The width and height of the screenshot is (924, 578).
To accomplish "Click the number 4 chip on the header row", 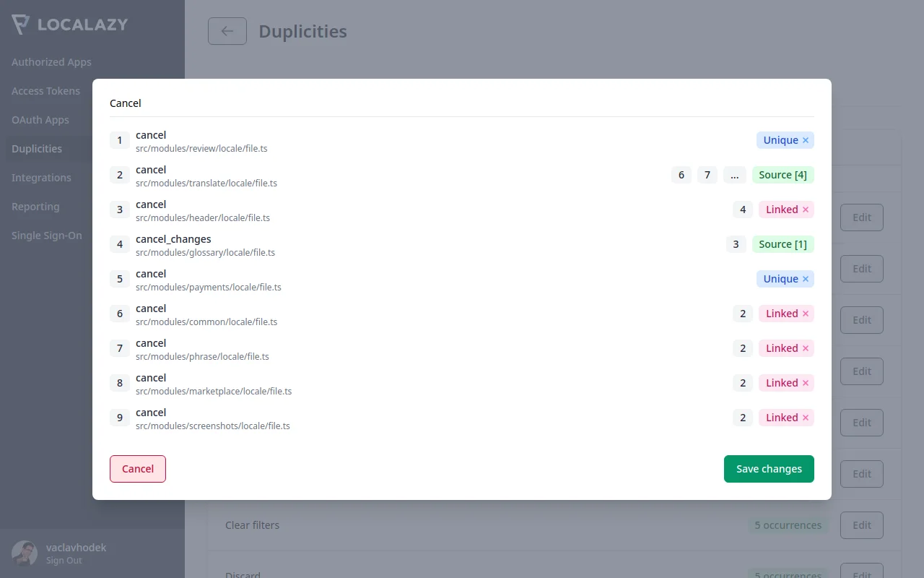I will [742, 210].
